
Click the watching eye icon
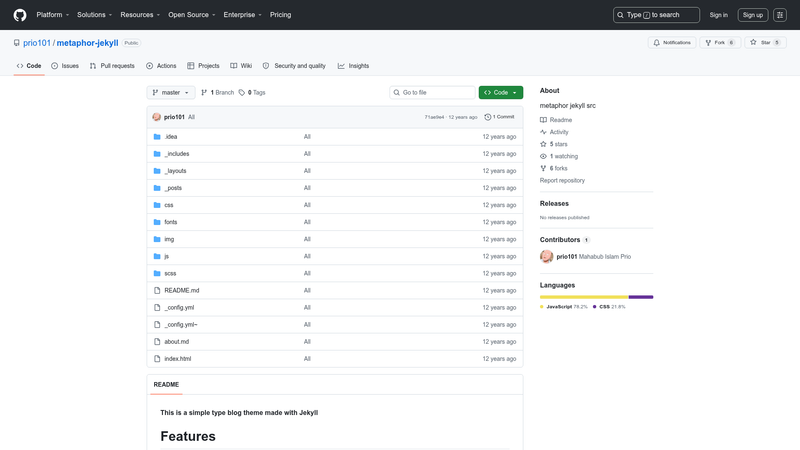point(543,157)
